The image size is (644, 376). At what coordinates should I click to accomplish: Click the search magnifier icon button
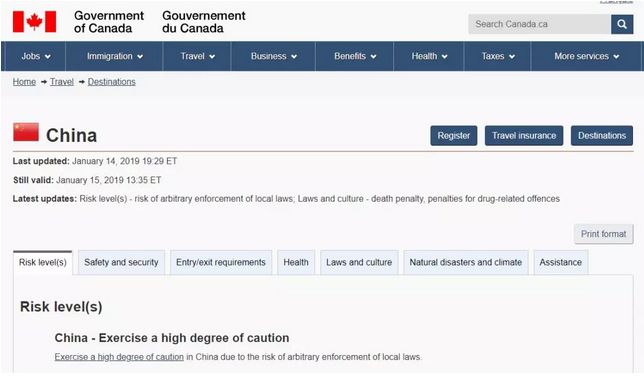[x=622, y=24]
